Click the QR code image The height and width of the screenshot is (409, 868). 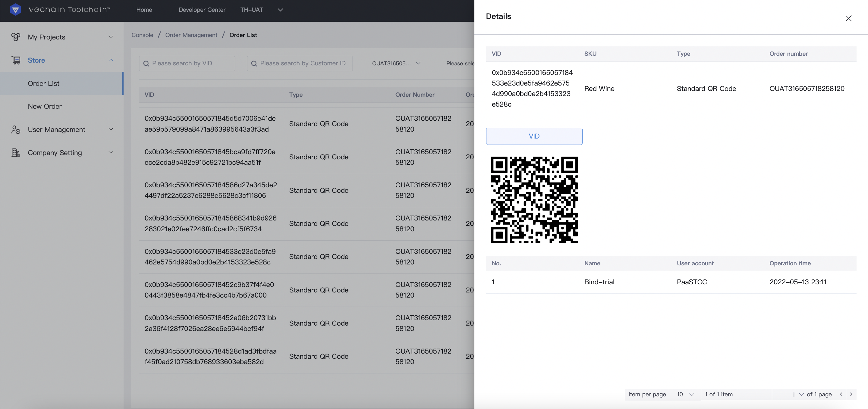pyautogui.click(x=534, y=200)
